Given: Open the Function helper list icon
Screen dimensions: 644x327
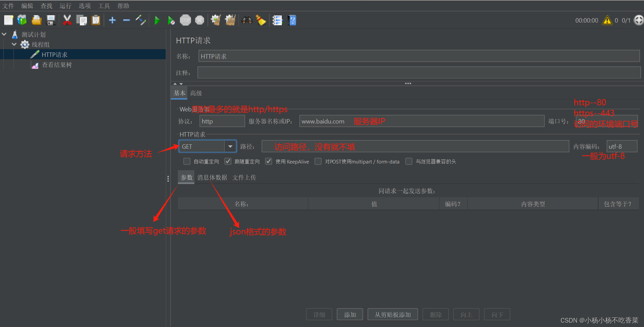Looking at the screenshot, I should click(x=277, y=20).
